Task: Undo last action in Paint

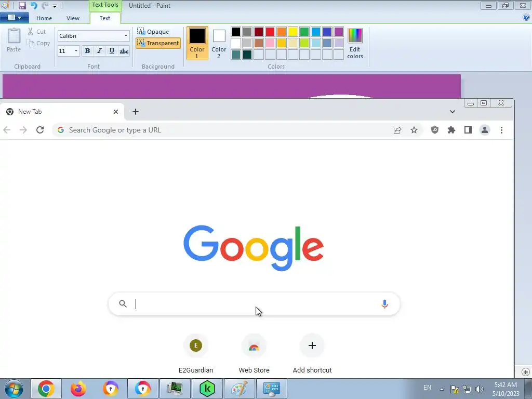Action: click(x=34, y=5)
